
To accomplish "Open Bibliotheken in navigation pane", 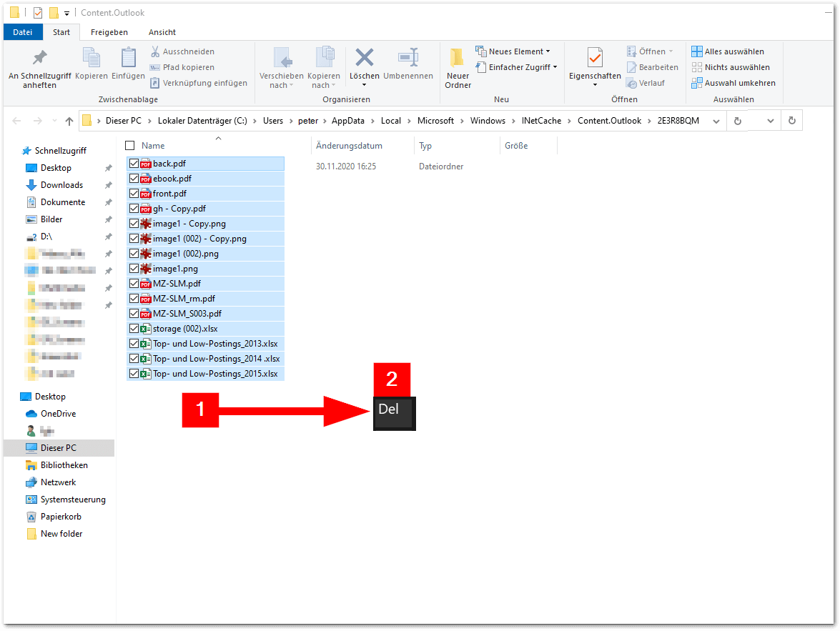I will point(56,465).
